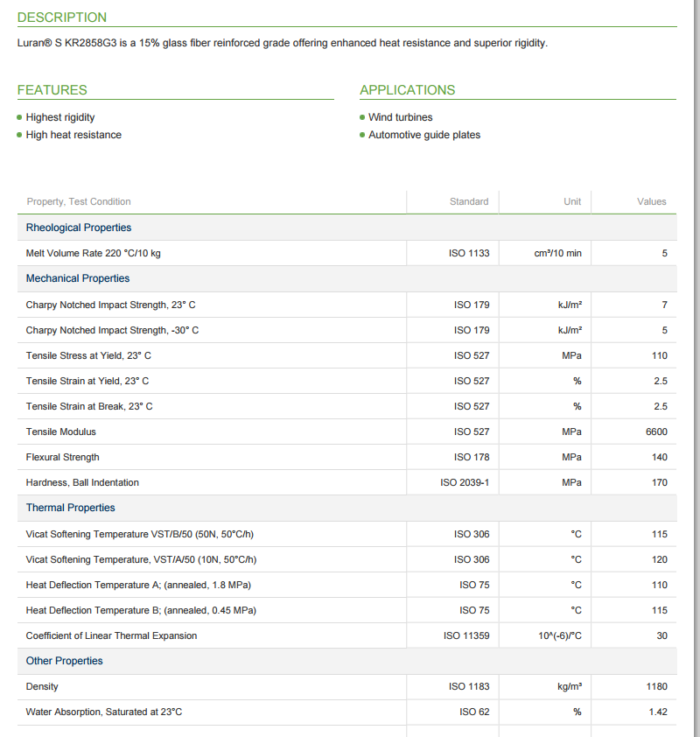This screenshot has height=737, width=700.
Task: Click ISO 306 in the VST/A/50 row
Action: tap(472, 560)
